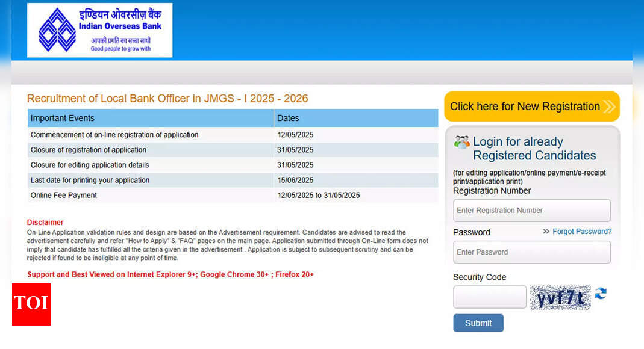Click the registered candidates group icon
Screen dimensions: 644x349
(x=461, y=143)
